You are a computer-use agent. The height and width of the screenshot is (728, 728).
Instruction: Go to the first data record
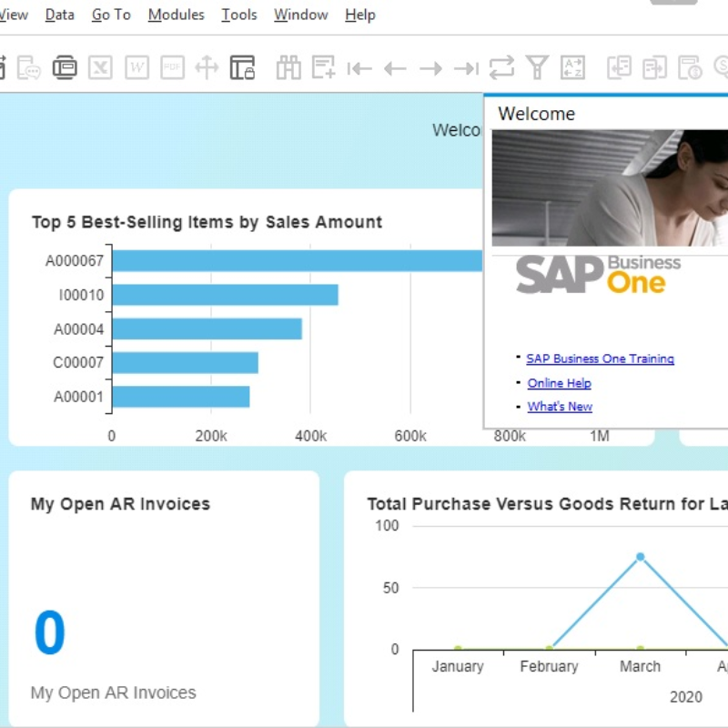point(359,68)
